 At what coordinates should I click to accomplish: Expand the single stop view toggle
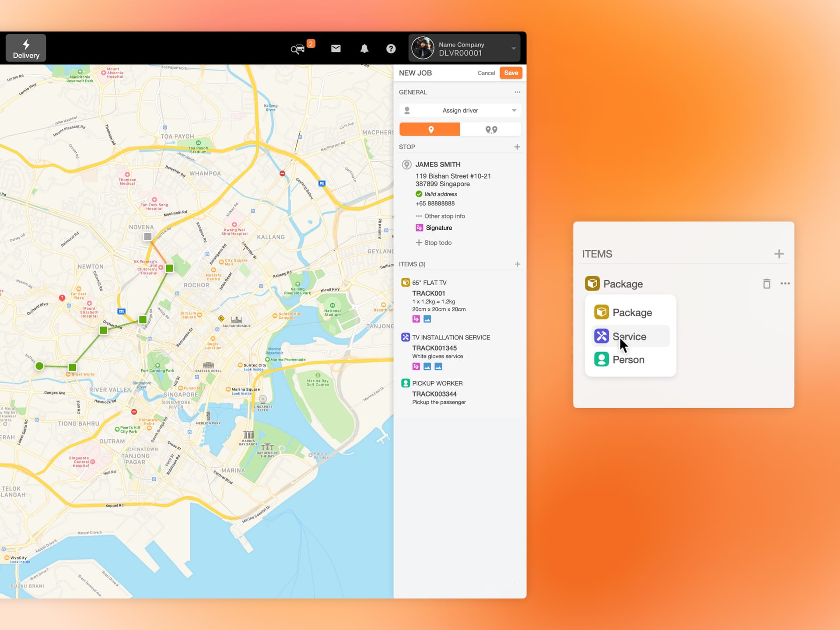[430, 129]
